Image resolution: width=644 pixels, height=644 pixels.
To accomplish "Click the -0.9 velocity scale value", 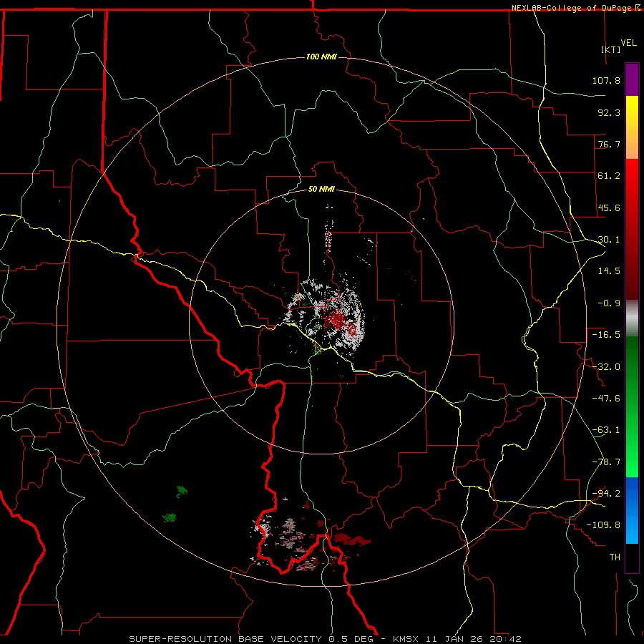I will pos(609,303).
